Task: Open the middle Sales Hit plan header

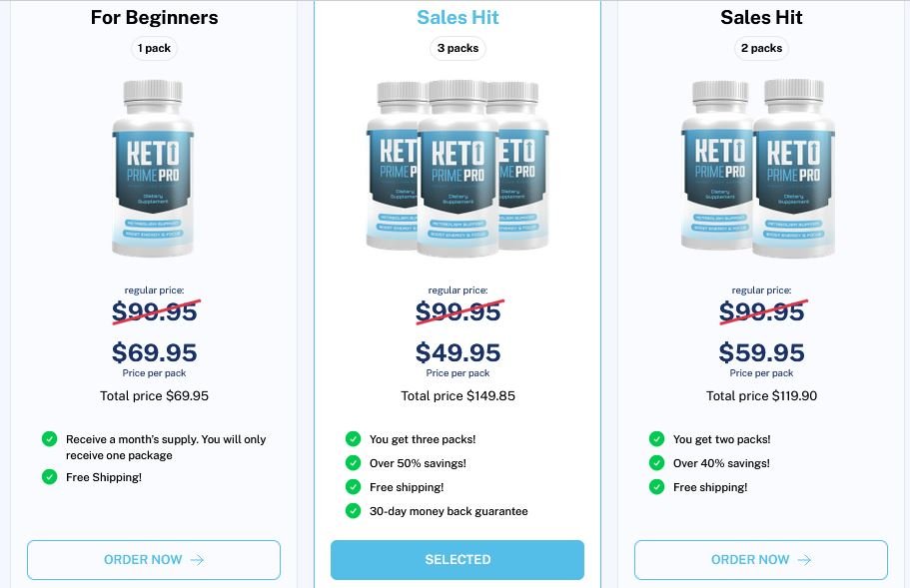Action: coord(457,17)
